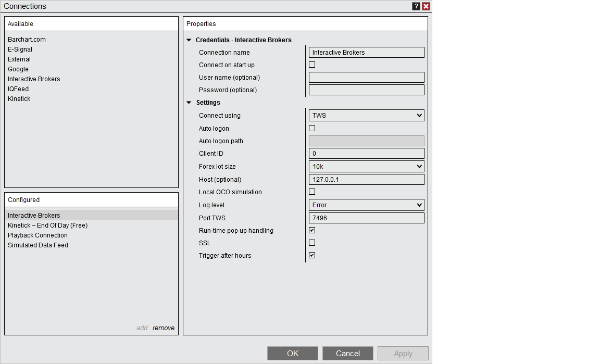Click the Cancel button
The height and width of the screenshot is (364, 600).
point(348,353)
